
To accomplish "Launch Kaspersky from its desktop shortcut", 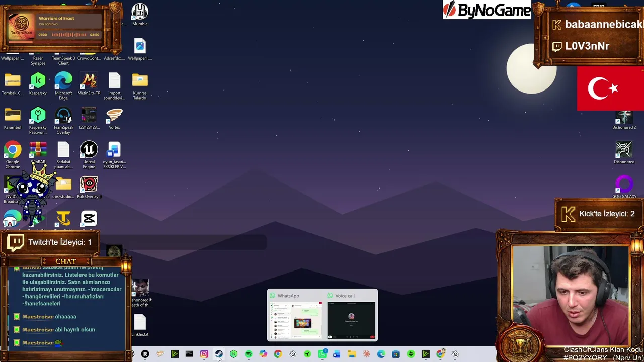I will point(38,83).
